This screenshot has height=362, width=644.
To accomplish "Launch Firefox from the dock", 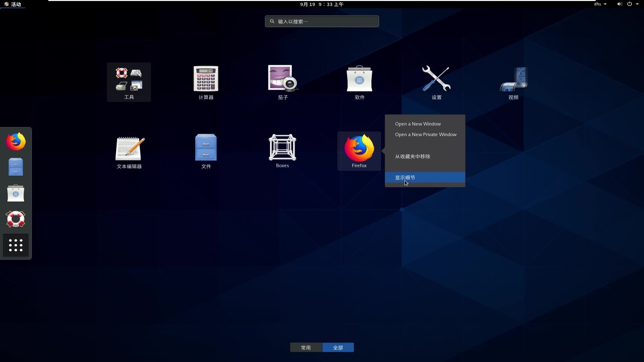I will pos(16,141).
